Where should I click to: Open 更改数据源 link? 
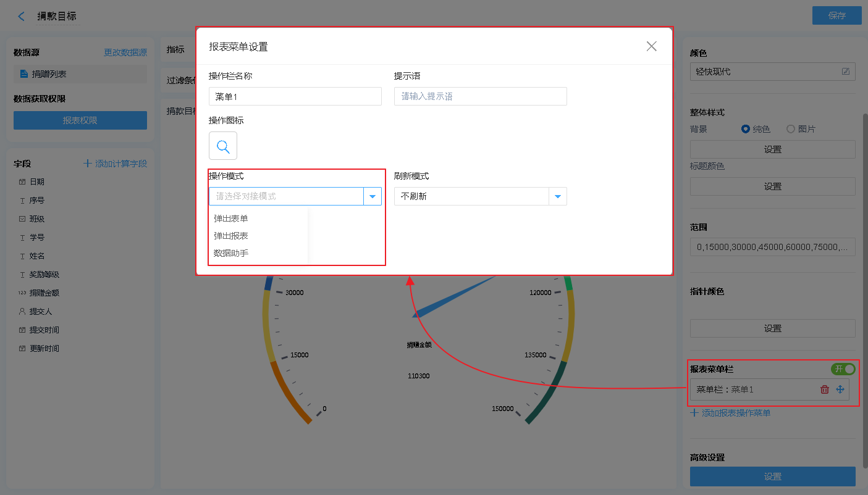(125, 53)
